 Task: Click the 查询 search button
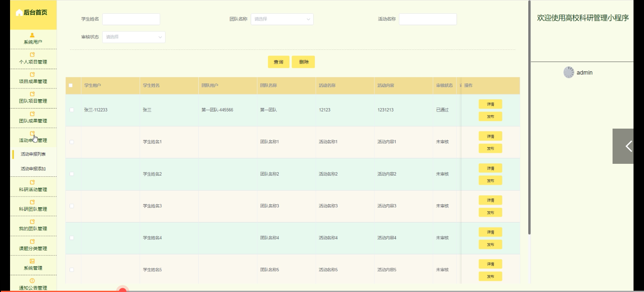click(x=278, y=62)
